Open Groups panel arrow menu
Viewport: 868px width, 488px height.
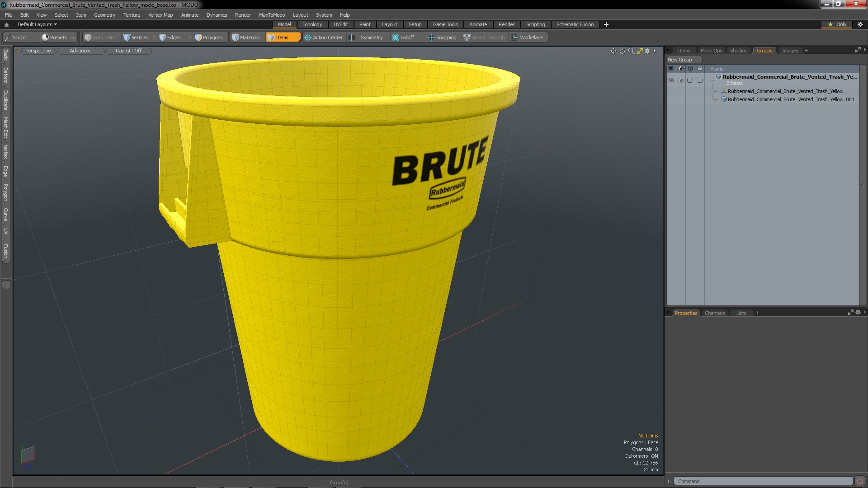click(x=864, y=50)
